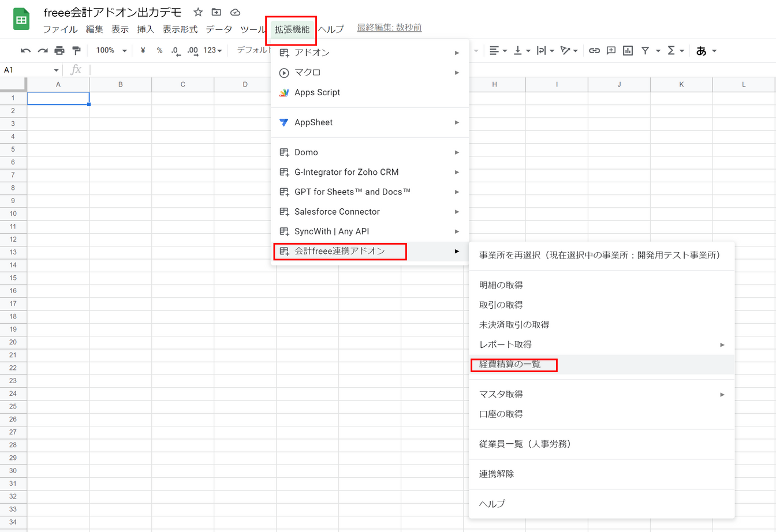Open the 表示 menu
The width and height of the screenshot is (776, 532).
[120, 29]
